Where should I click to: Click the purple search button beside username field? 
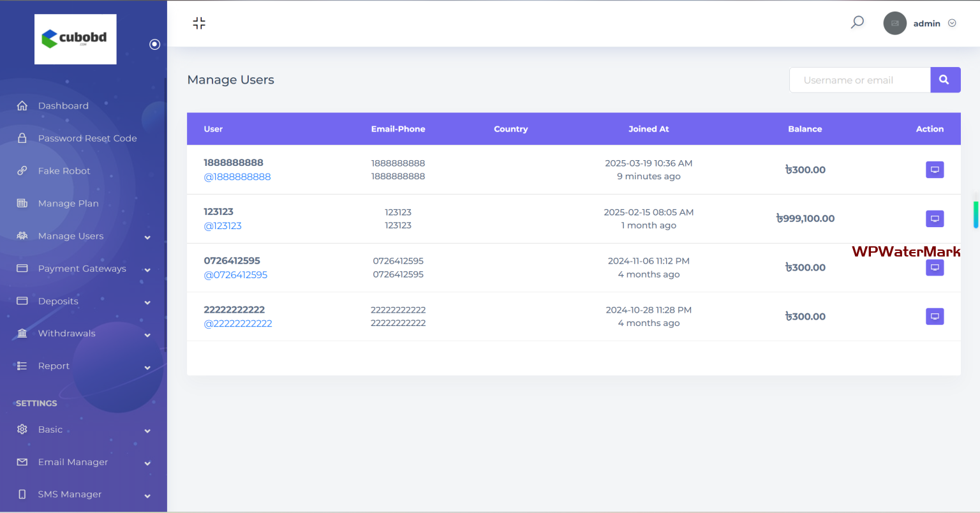click(x=945, y=80)
